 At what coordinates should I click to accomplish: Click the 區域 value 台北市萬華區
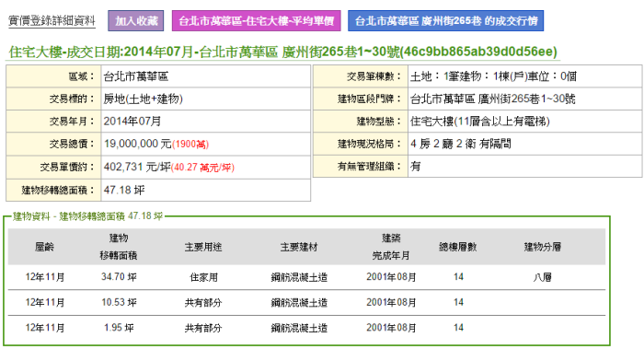point(136,76)
